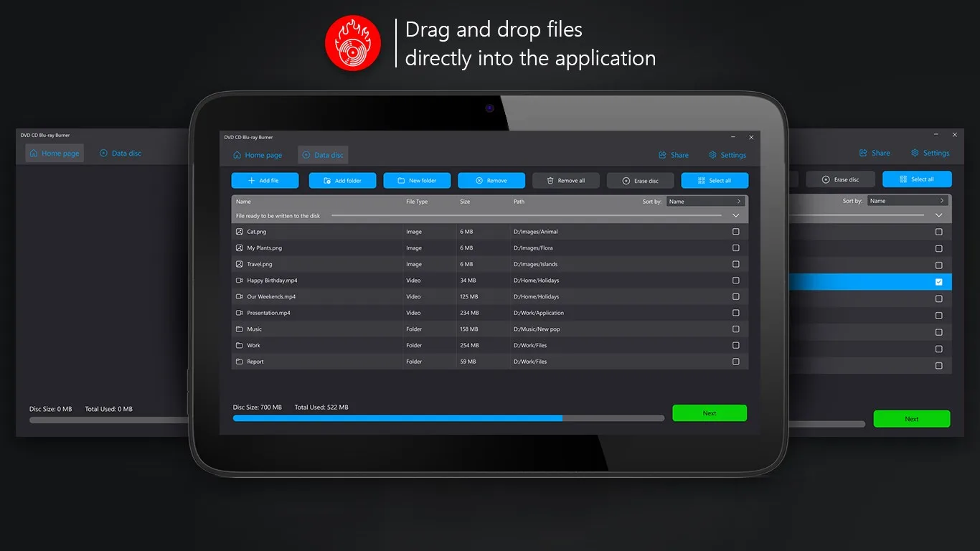This screenshot has height=551, width=980.
Task: Select the Data disc tab in center window
Action: (323, 155)
